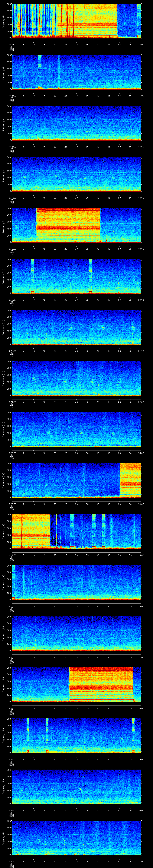Select the spectrogram panel starting at 9:21:00
The width and height of the screenshot is (153, 868).
[x=77, y=378]
